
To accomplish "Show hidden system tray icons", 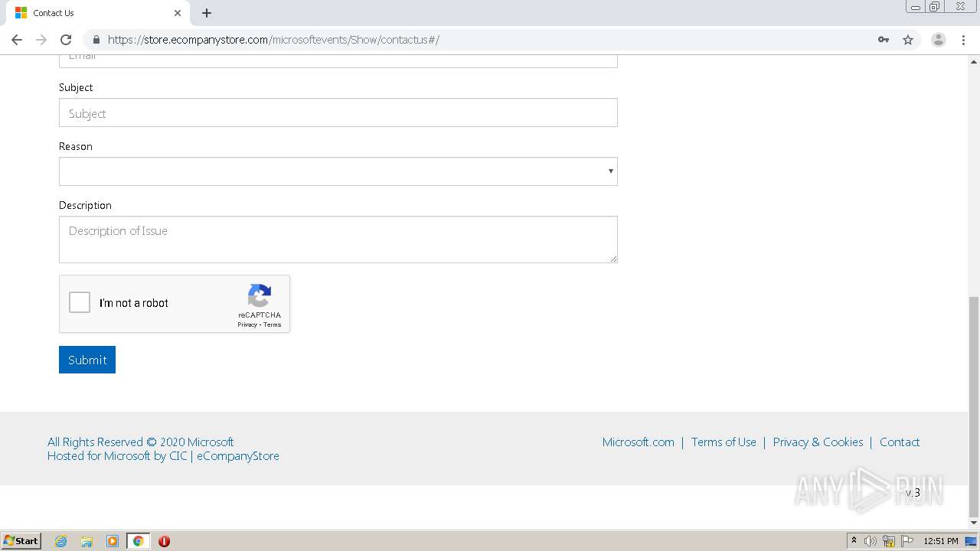I will [854, 541].
